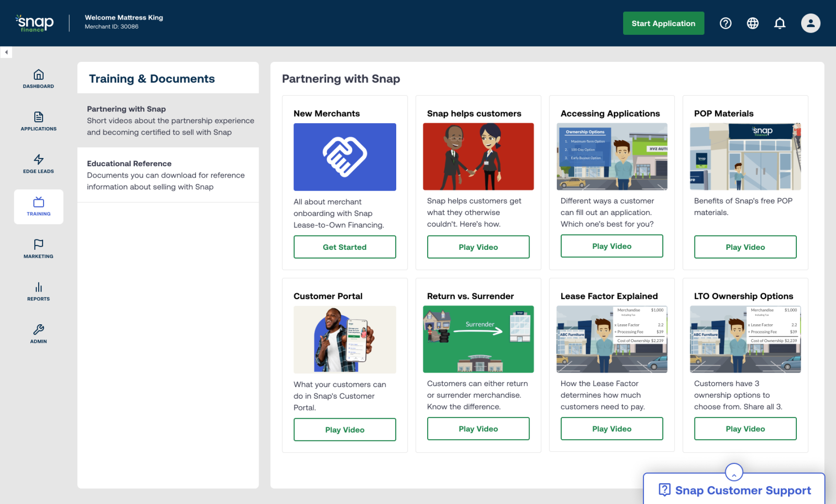This screenshot has width=836, height=504.
Task: Open Edge Leads in the sidebar
Action: [38, 163]
